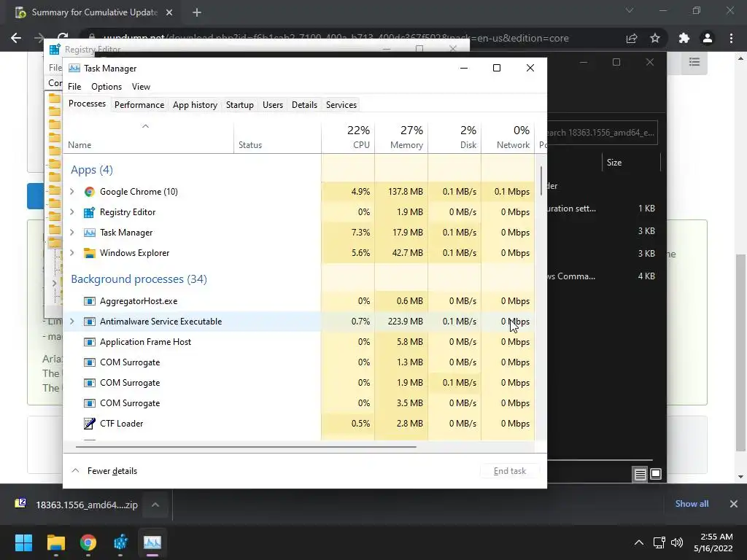Click clock showing 2:55 AM
The image size is (747, 560).
pos(716,537)
